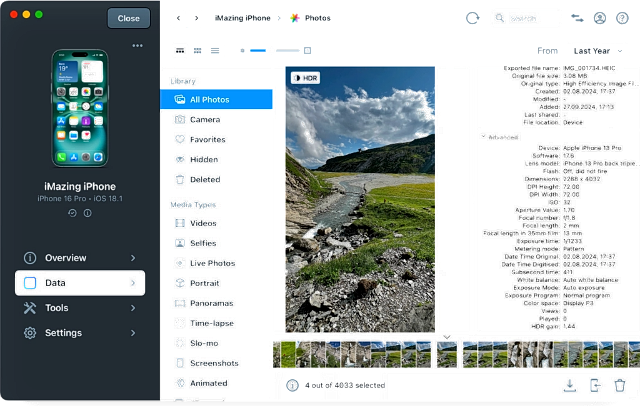Expand Data chevron arrow
Viewport: 640px width, 406px height.
[x=133, y=283]
